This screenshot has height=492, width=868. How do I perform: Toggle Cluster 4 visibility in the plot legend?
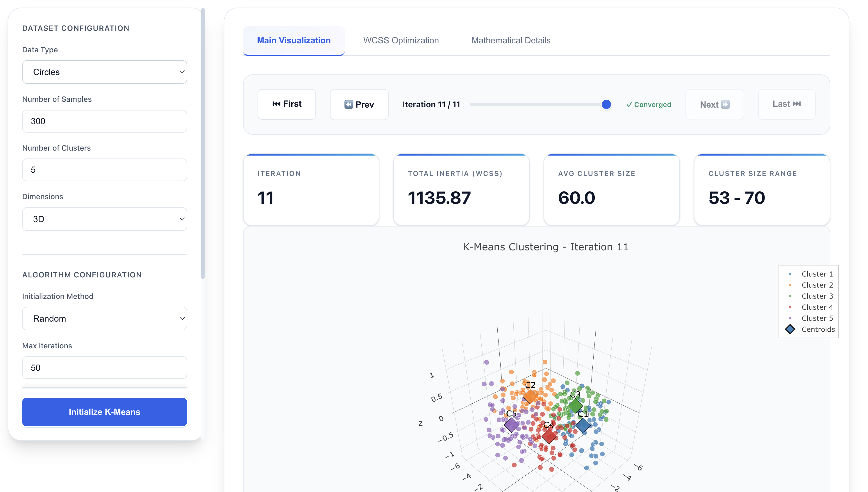(790, 307)
